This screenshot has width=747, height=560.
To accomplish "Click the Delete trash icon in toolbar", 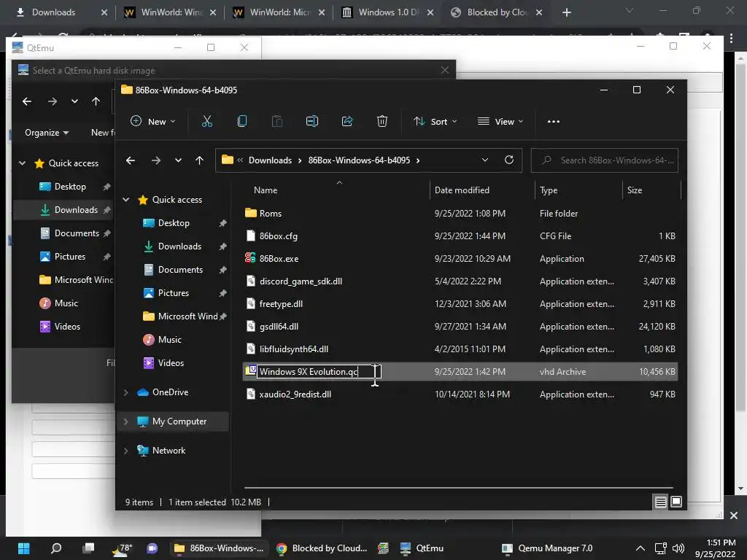I will [x=382, y=122].
